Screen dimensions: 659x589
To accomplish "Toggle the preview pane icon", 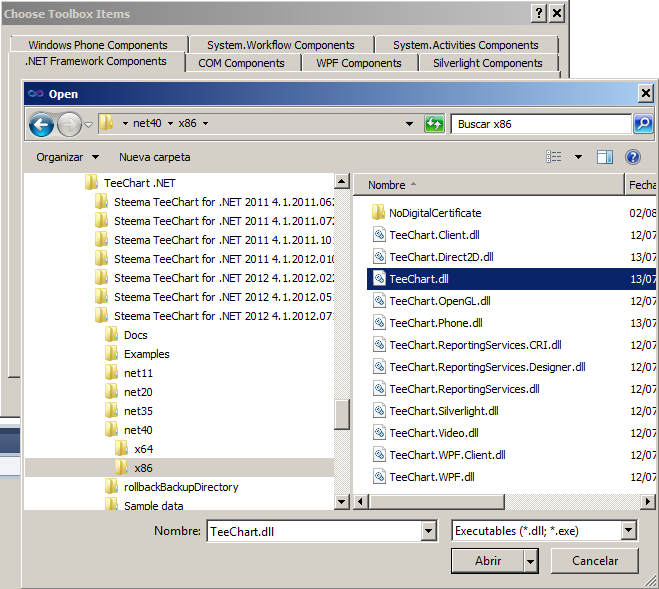I will coord(605,157).
